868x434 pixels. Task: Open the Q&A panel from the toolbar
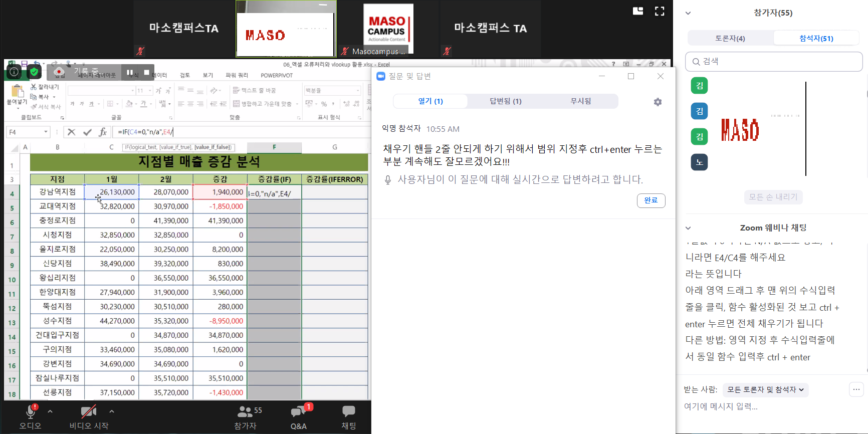point(299,412)
